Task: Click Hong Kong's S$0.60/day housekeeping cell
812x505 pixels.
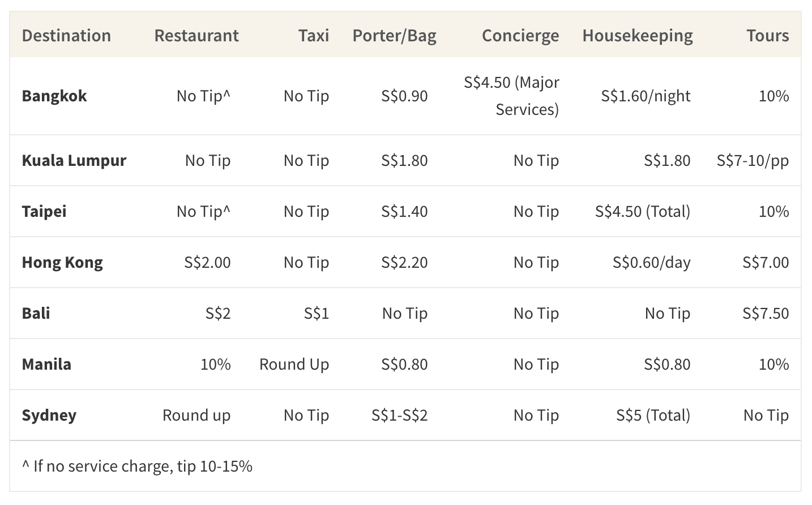Action: pyautogui.click(x=651, y=262)
